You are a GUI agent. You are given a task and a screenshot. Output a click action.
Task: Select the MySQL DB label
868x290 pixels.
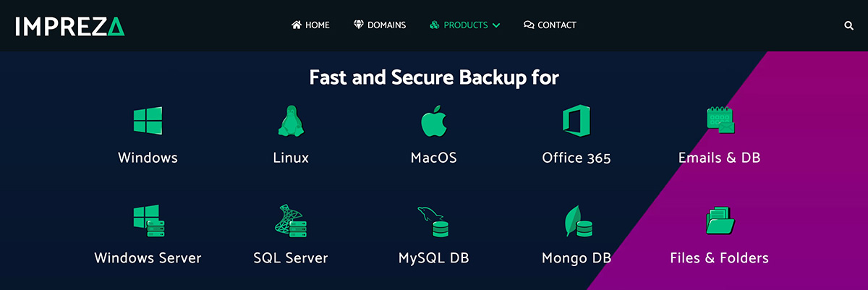coord(434,258)
